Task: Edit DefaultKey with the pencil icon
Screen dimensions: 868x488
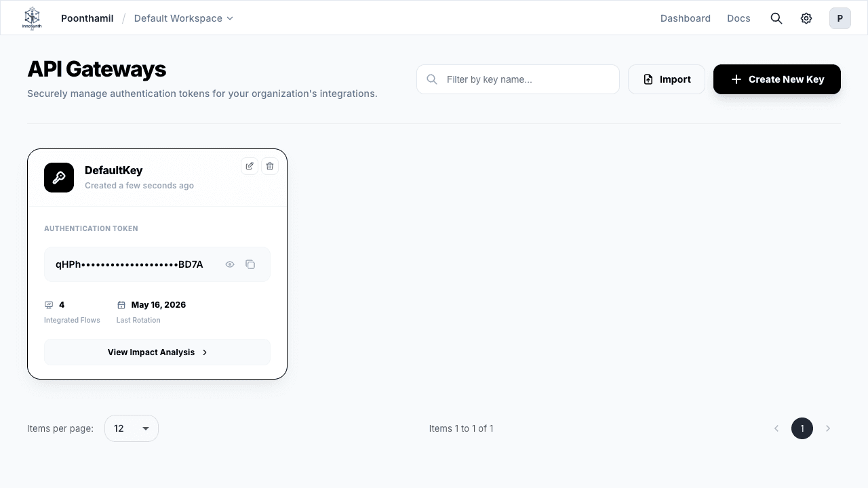Action: [250, 166]
